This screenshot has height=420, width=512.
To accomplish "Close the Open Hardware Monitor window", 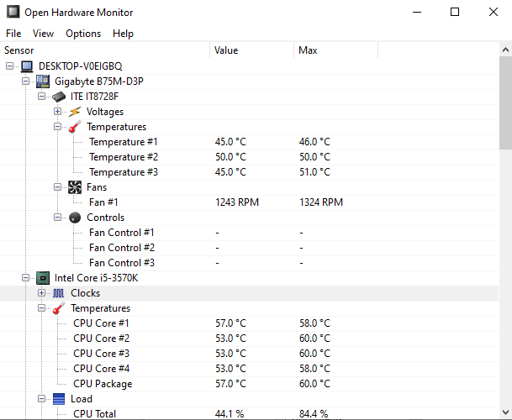I will pyautogui.click(x=494, y=12).
